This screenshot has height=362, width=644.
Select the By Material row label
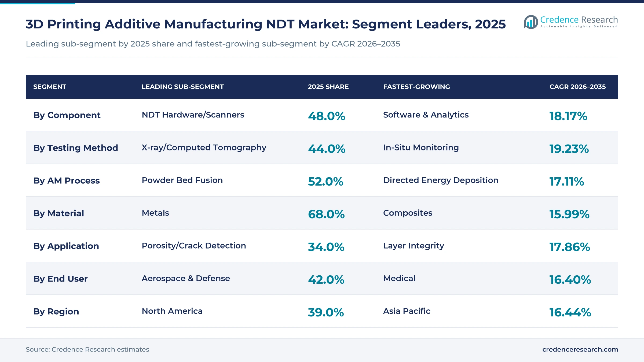click(x=58, y=213)
